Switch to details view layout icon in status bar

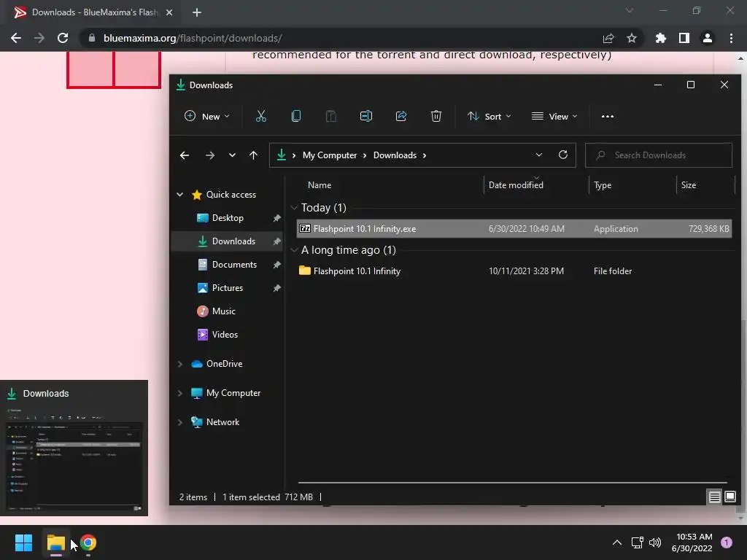click(714, 497)
